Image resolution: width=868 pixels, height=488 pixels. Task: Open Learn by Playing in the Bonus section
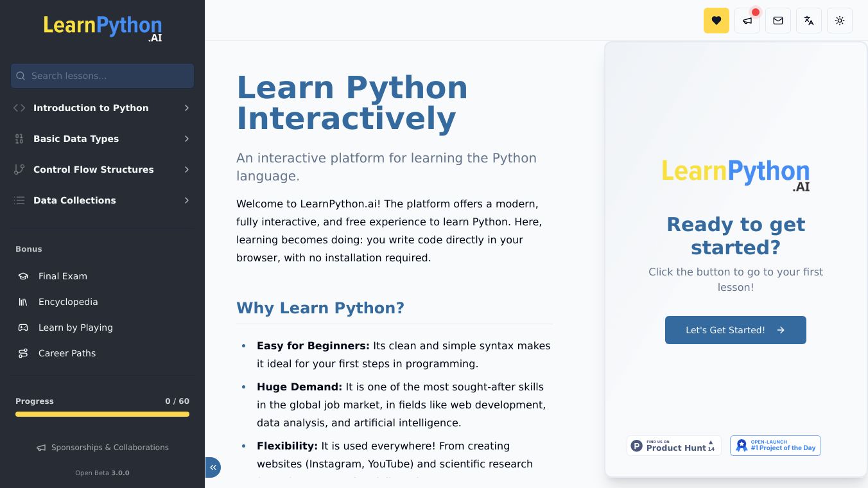point(103,327)
